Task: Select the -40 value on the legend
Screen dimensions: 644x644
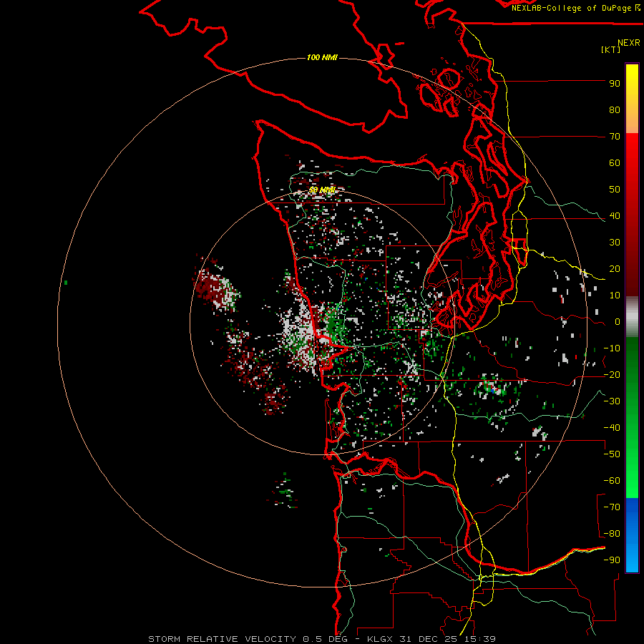Action: tap(612, 428)
